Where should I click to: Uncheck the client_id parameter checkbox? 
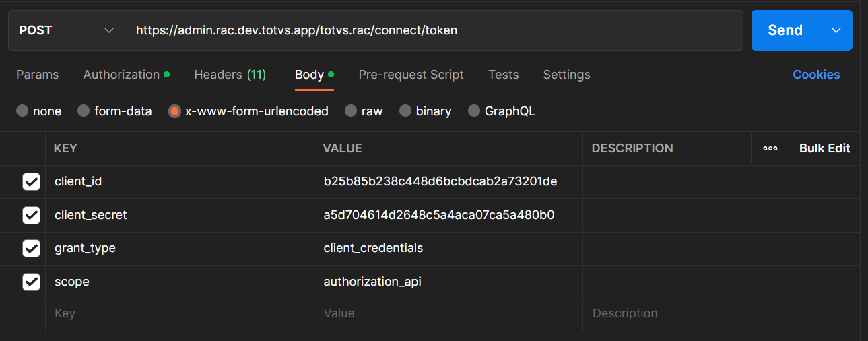31,181
